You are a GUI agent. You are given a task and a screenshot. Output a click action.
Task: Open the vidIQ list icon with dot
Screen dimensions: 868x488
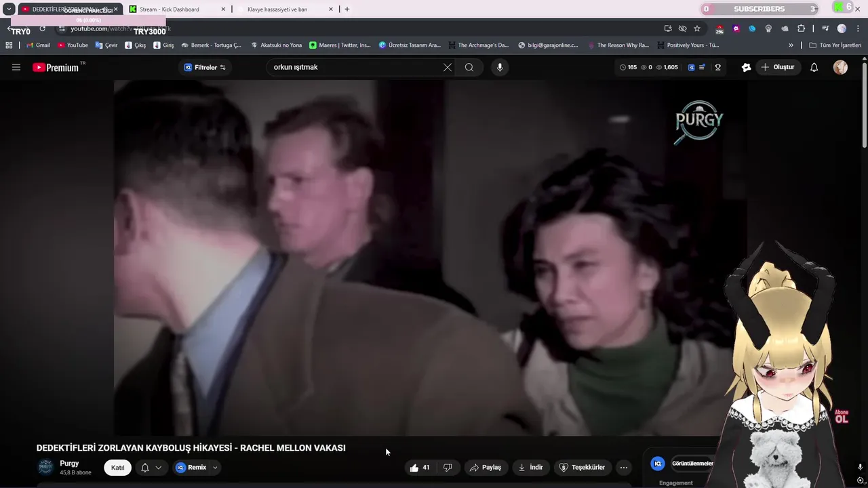coord(703,67)
